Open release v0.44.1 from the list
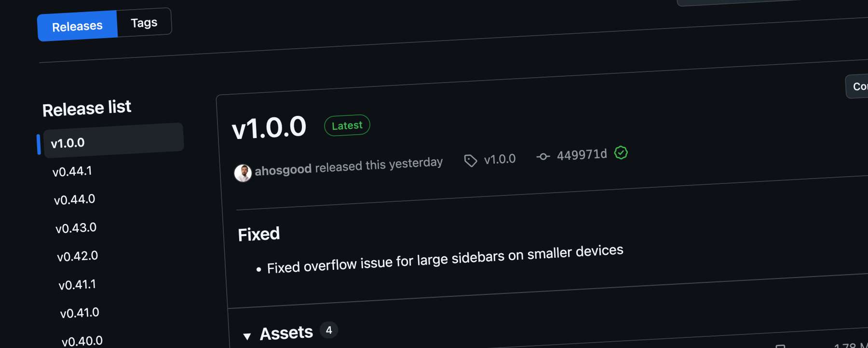 [x=72, y=171]
